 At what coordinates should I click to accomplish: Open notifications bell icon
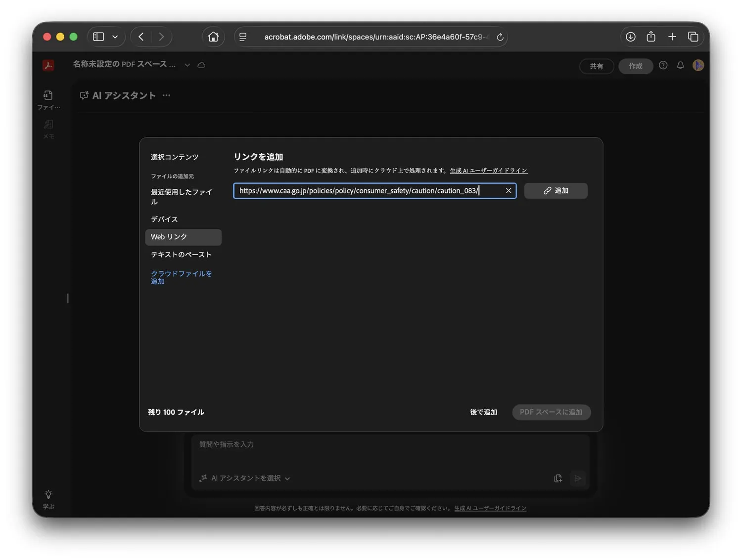coord(680,65)
